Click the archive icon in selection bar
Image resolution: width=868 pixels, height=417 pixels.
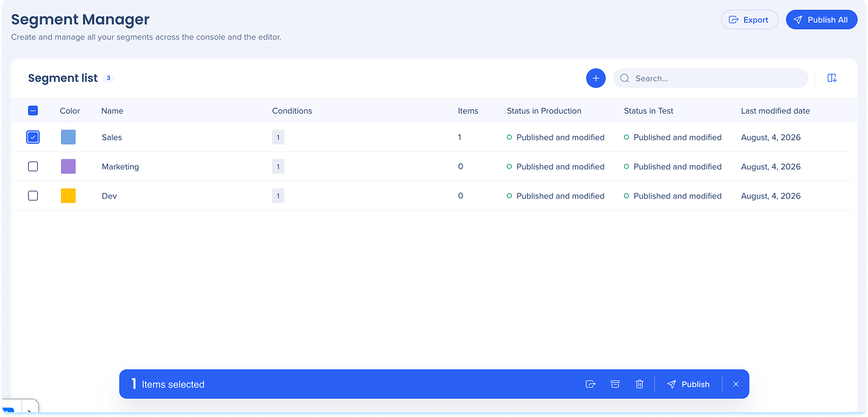click(615, 384)
